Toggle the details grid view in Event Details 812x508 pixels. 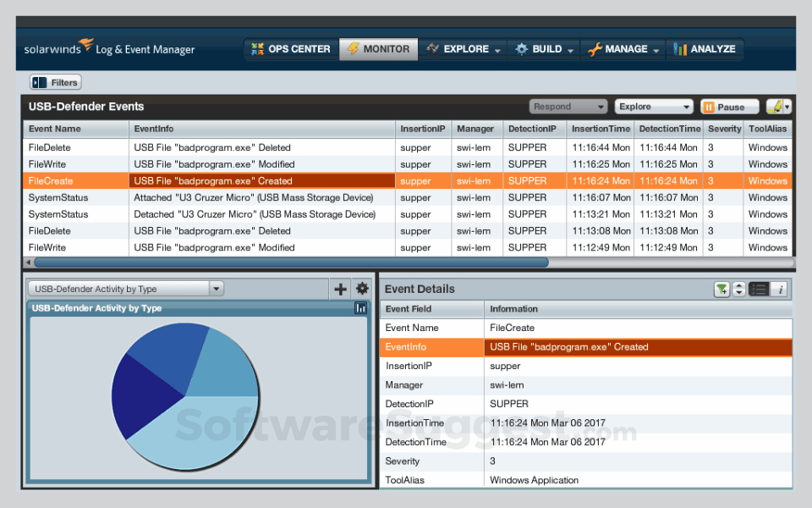coord(758,289)
